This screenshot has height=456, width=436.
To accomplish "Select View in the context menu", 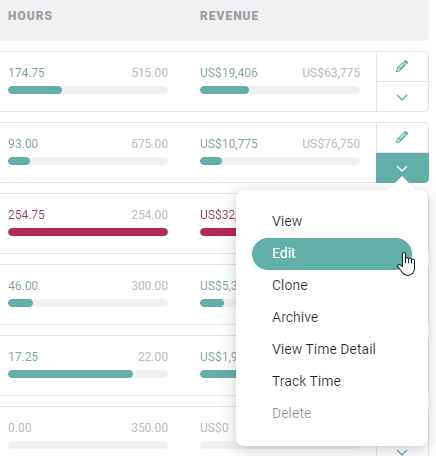I will pyautogui.click(x=287, y=221).
